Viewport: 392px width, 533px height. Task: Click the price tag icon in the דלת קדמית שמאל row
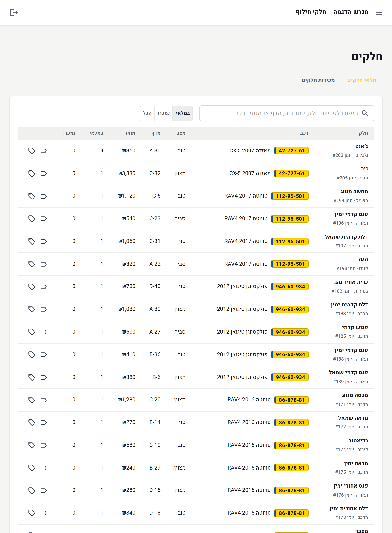coord(32,241)
